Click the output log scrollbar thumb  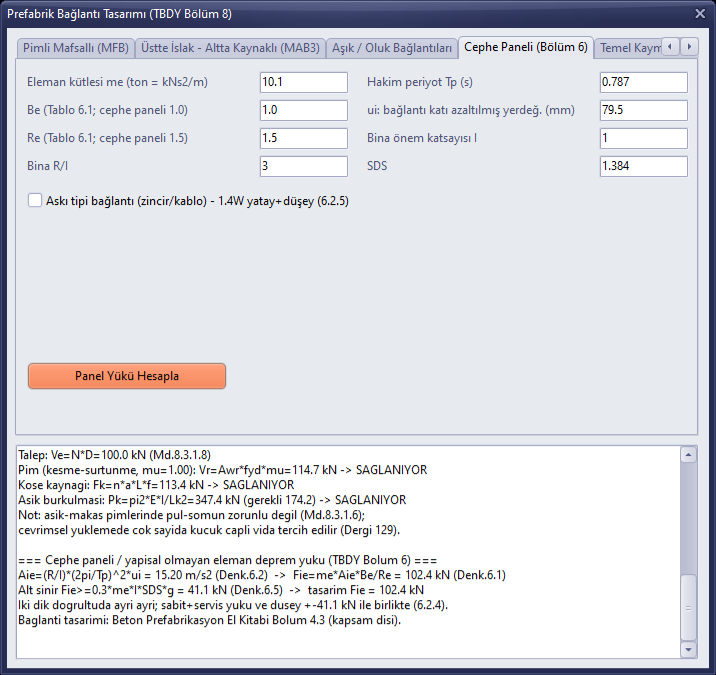688,607
